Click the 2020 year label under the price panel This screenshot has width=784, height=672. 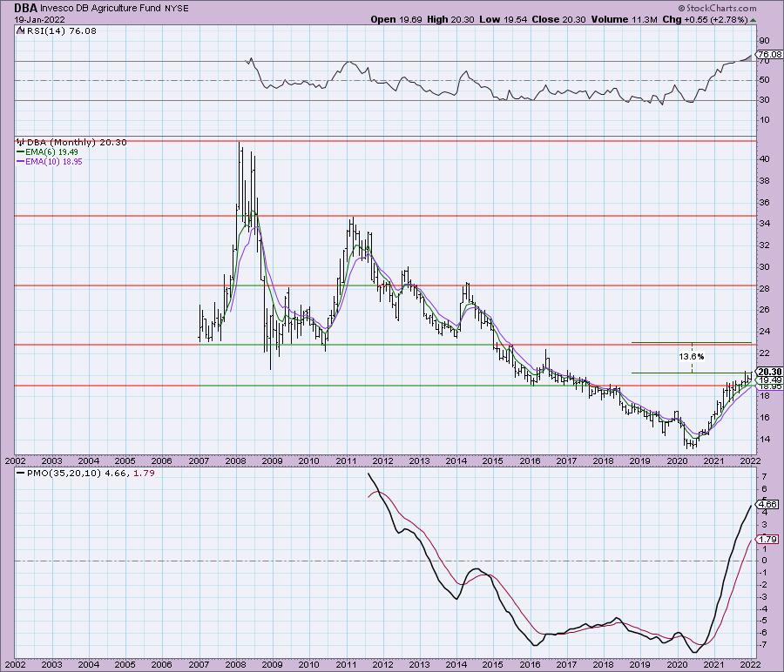tap(677, 460)
